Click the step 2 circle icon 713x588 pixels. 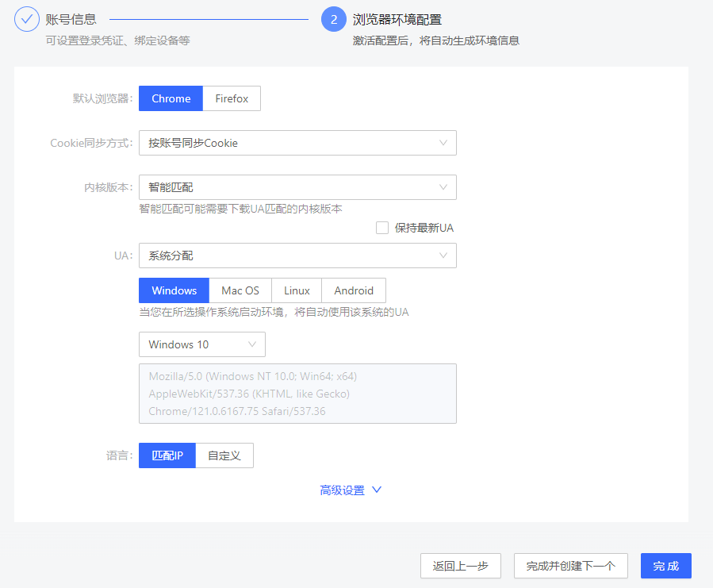334,19
